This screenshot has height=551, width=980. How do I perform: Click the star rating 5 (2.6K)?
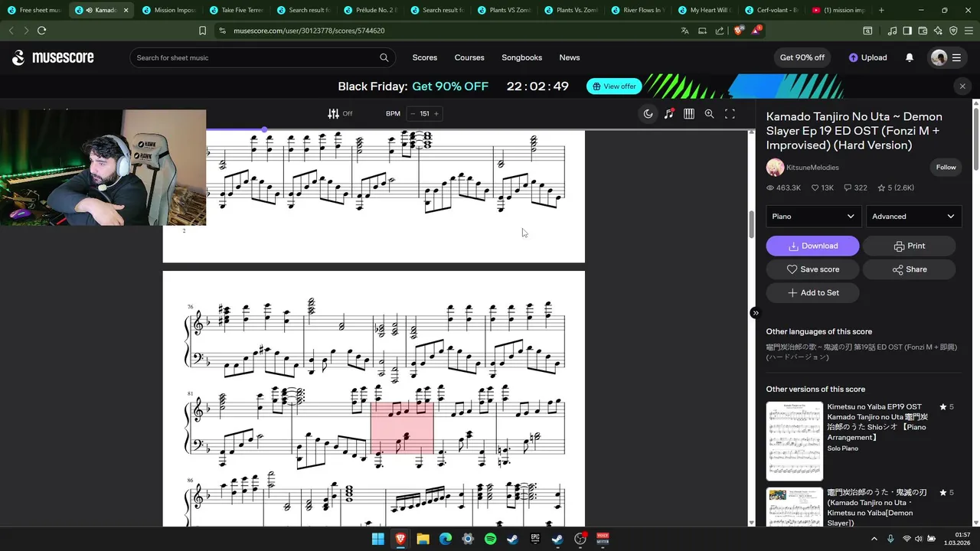point(896,187)
